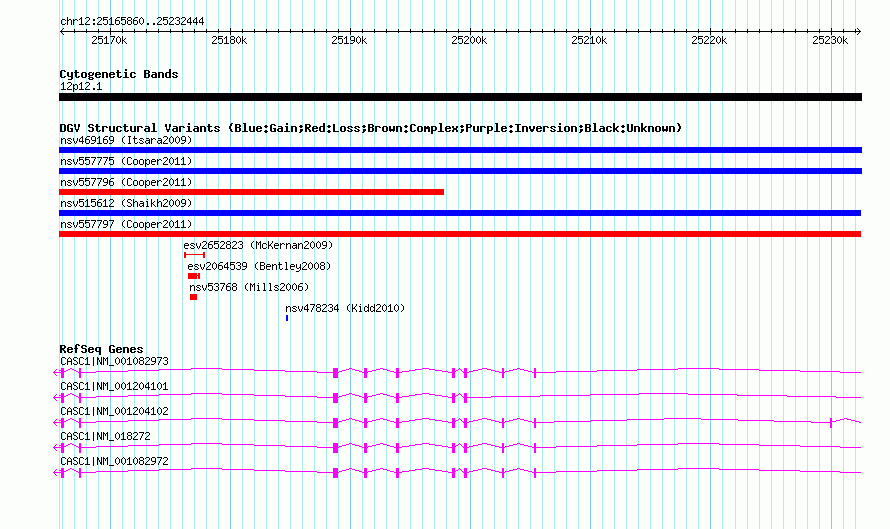Screen dimensions: 890x529
Task: Click the left arrowhead of the NM_001082972 transcript
Action: pyautogui.click(x=56, y=473)
